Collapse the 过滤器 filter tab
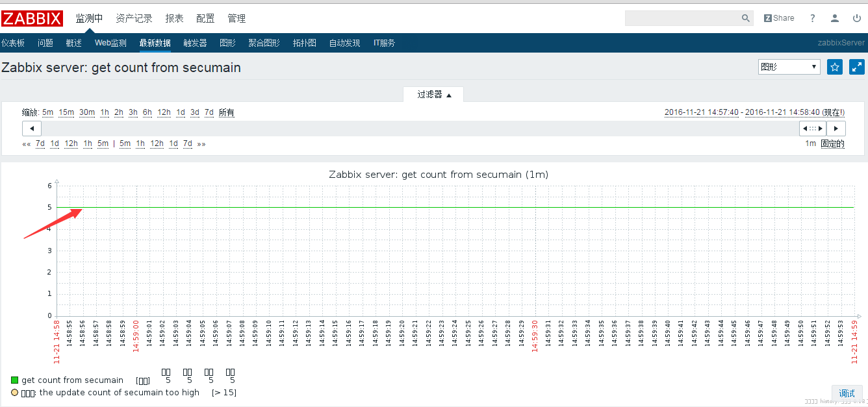Image resolution: width=868 pixels, height=407 pixels. (x=433, y=95)
